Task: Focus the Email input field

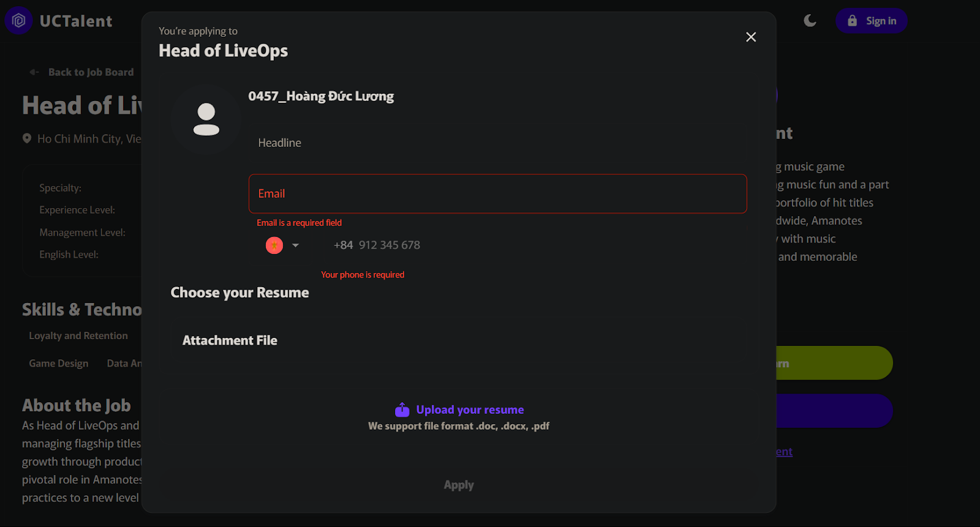Action: click(497, 194)
